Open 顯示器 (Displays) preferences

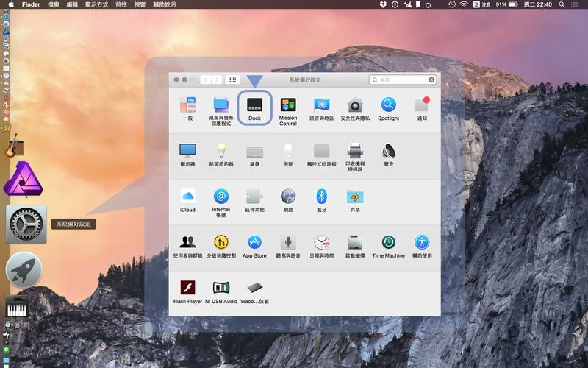tap(187, 155)
